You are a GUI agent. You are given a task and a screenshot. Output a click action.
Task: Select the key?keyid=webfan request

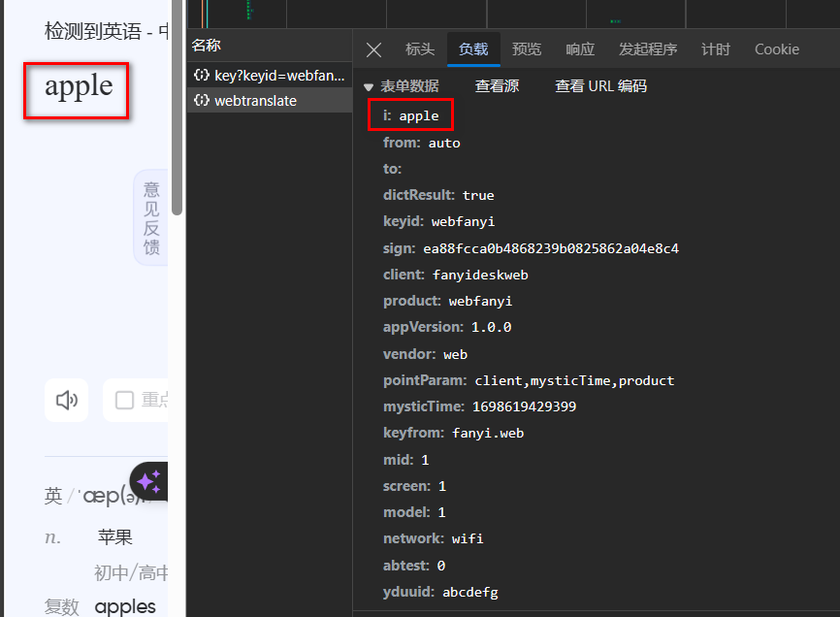tap(269, 75)
